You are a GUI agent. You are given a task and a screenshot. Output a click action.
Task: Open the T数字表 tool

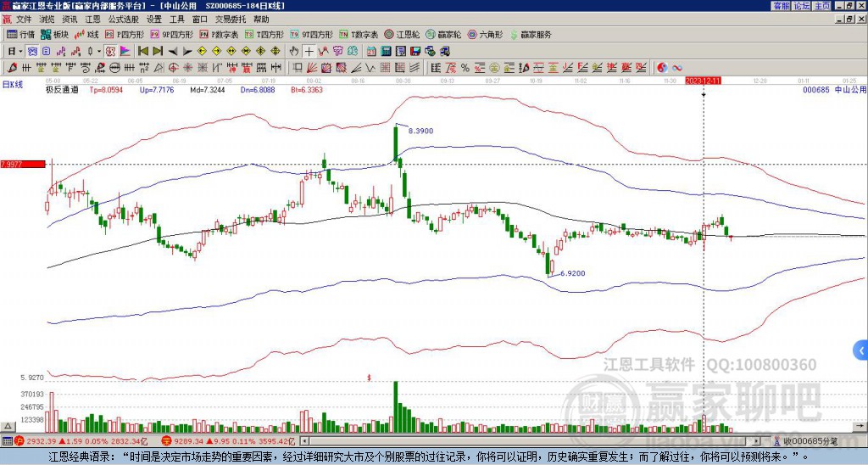359,34
